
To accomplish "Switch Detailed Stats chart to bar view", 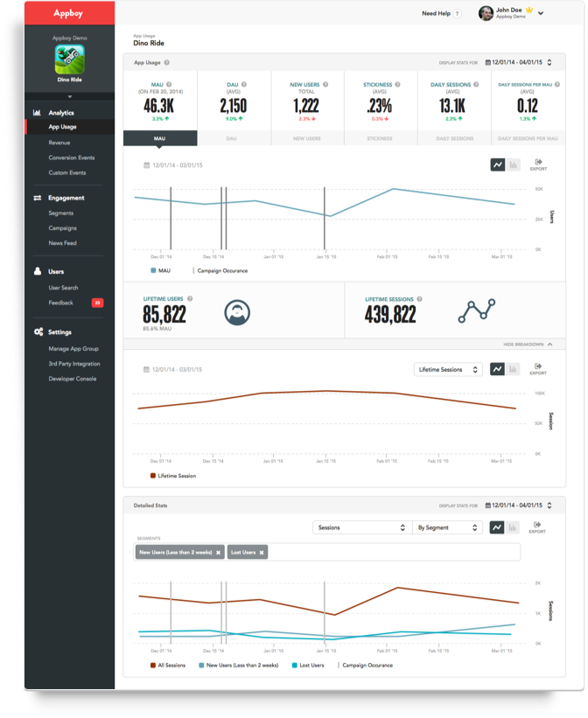I will pyautogui.click(x=513, y=527).
